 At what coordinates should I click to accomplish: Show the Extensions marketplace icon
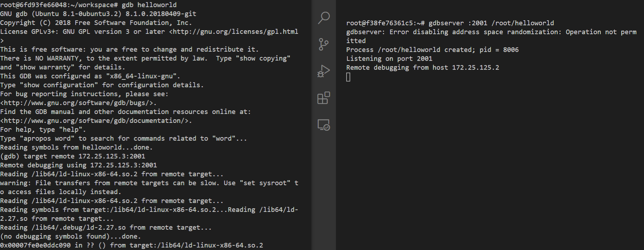pyautogui.click(x=324, y=98)
